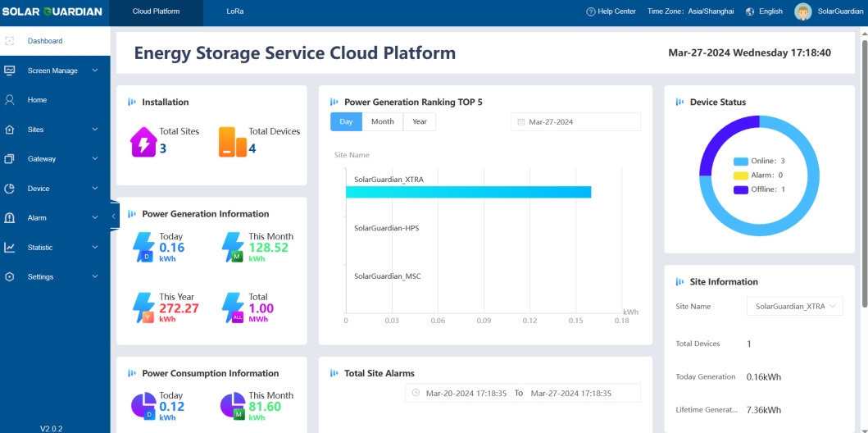Click the Total Sites house icon

coord(143,142)
